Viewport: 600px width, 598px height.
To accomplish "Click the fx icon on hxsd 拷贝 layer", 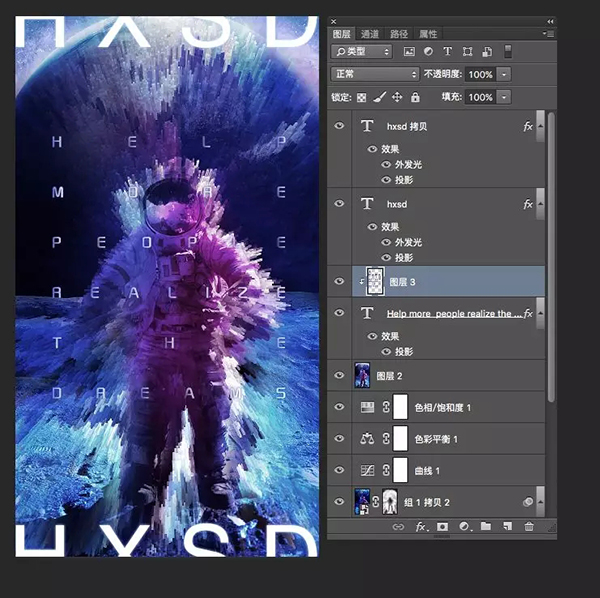I will (x=528, y=126).
